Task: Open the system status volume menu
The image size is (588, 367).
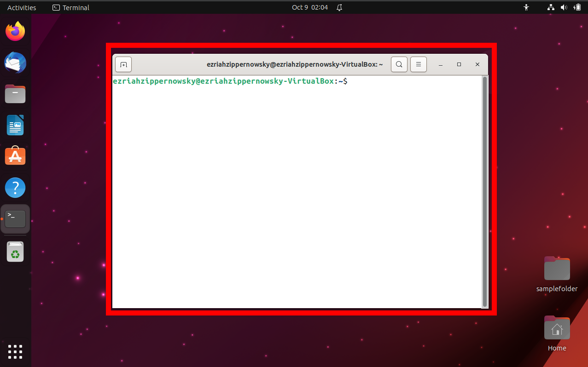Action: (x=564, y=7)
